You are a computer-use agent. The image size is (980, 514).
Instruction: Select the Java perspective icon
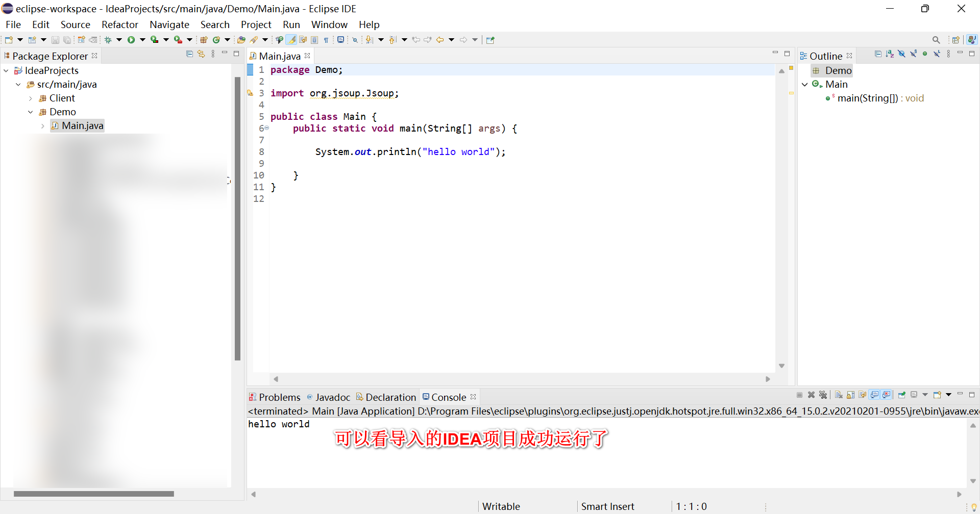(x=972, y=40)
